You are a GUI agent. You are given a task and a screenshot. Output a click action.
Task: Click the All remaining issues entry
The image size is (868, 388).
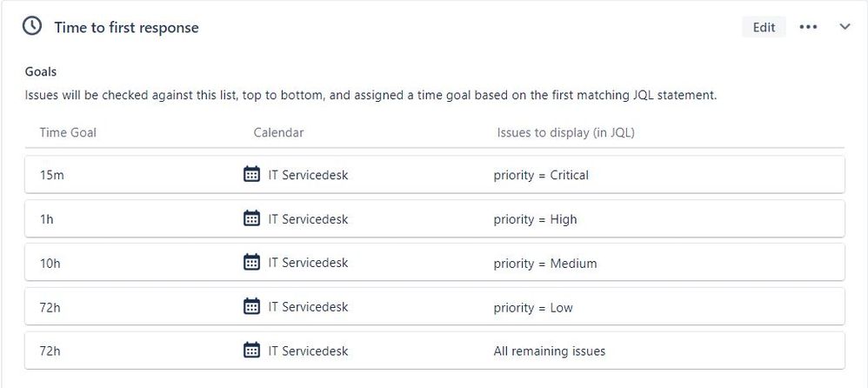(x=550, y=351)
